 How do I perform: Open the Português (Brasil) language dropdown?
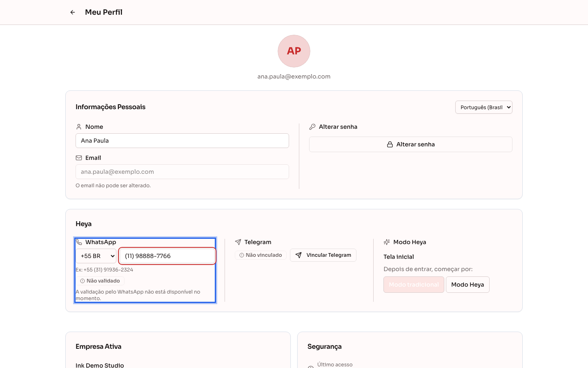click(484, 107)
